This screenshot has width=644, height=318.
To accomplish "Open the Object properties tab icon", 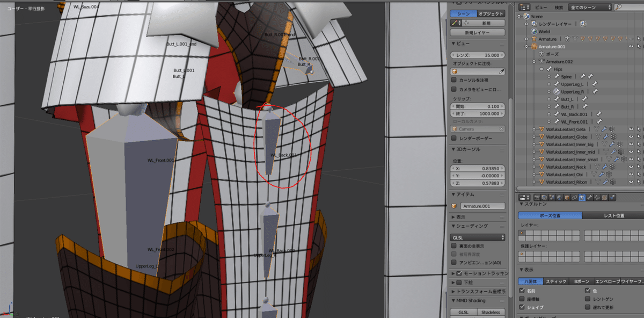I will [567, 198].
